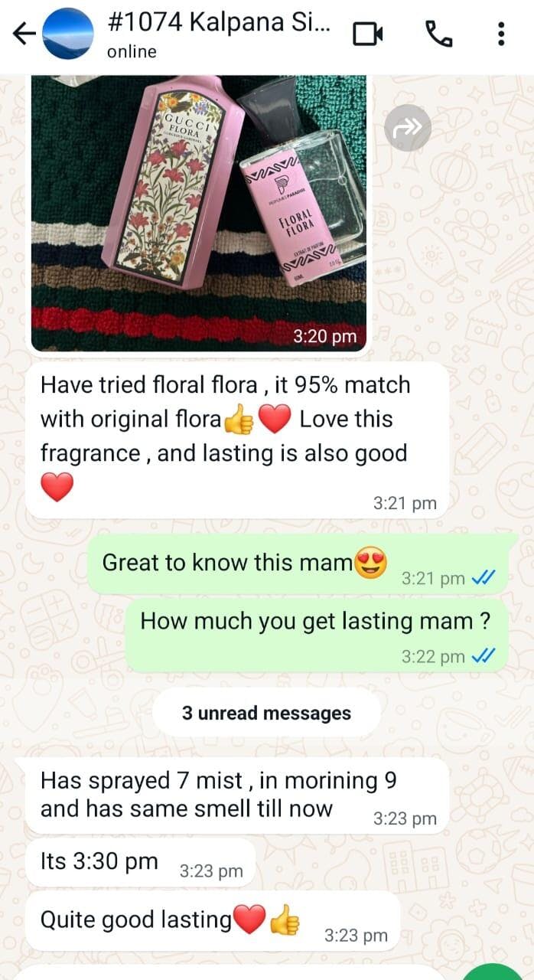Image resolution: width=534 pixels, height=980 pixels.
Task: Tap the 'Its 3:30 pm' message bubble
Action: tap(140, 862)
